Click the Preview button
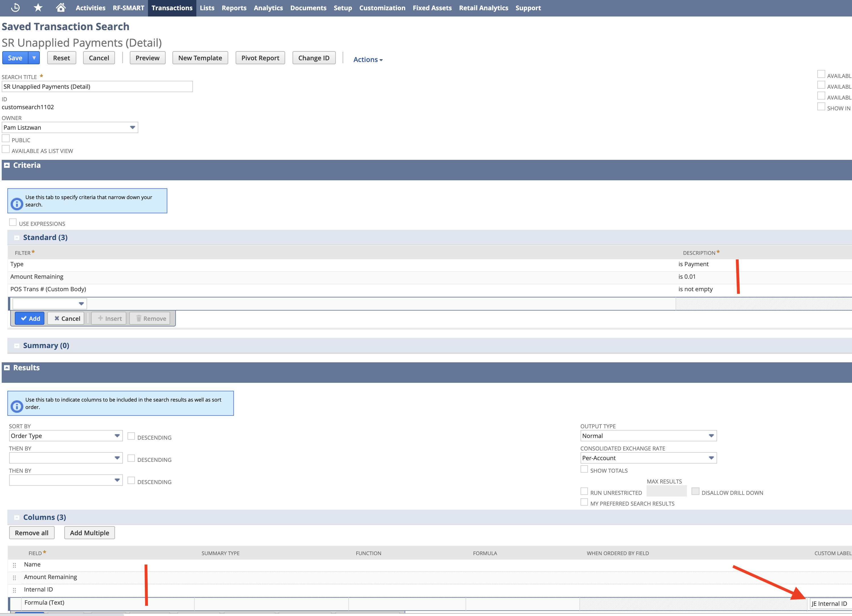852x616 pixels. click(147, 58)
